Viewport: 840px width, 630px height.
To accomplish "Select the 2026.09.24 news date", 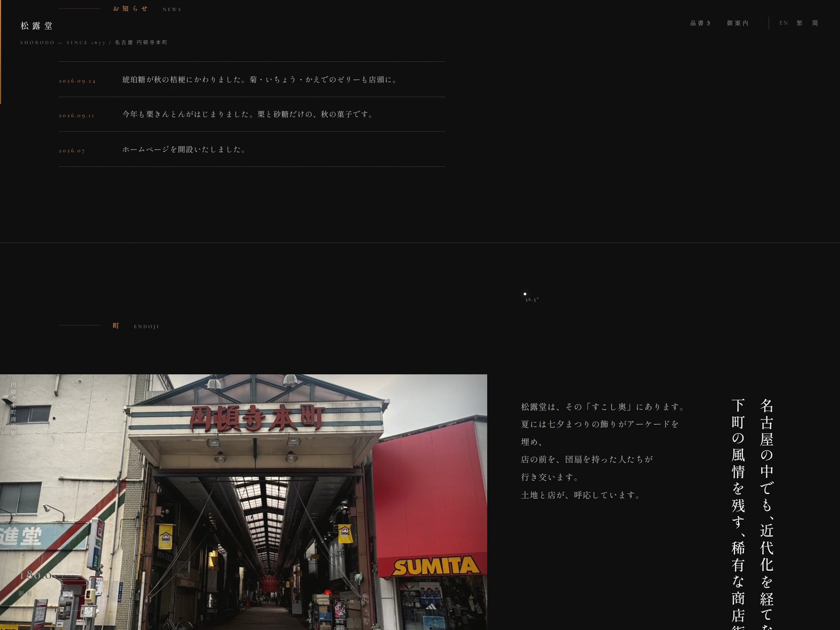I will coord(77,81).
